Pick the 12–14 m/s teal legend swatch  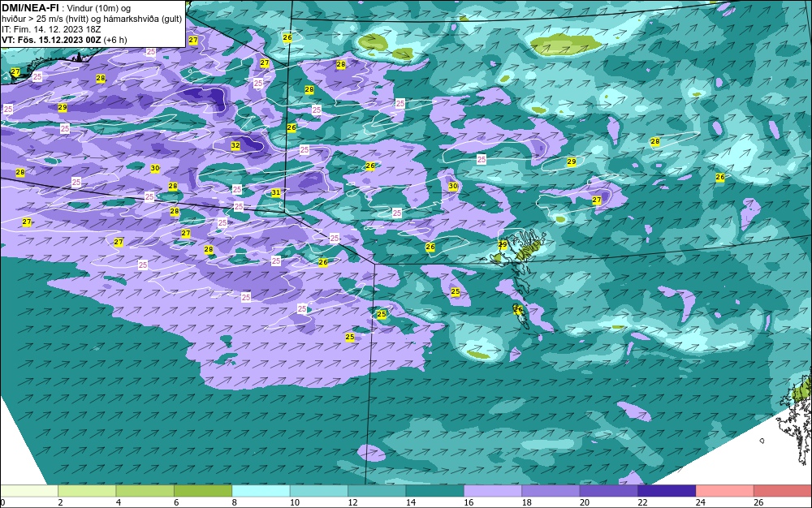pyautogui.click(x=377, y=491)
